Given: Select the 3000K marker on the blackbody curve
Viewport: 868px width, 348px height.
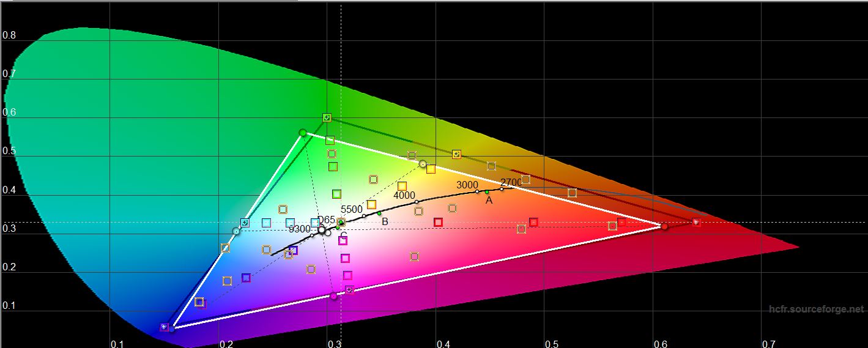Looking at the screenshot, I should point(478,191).
